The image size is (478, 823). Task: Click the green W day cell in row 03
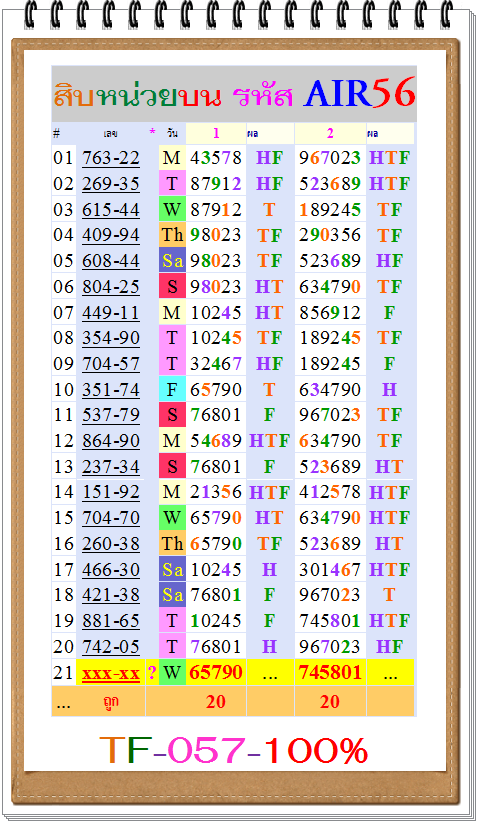172,209
